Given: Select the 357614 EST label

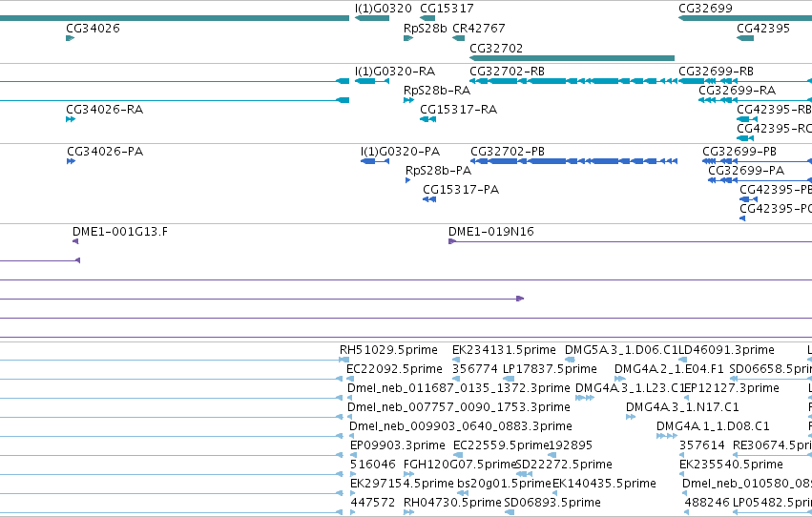Looking at the screenshot, I should click(x=702, y=446).
